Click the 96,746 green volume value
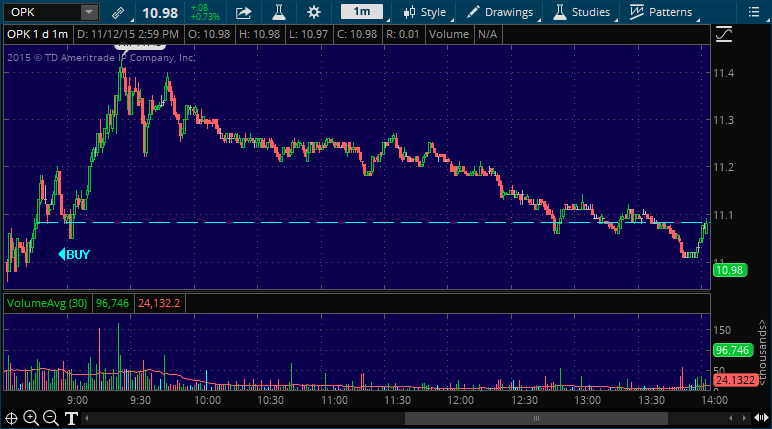Image resolution: width=772 pixels, height=429 pixels. [112, 303]
